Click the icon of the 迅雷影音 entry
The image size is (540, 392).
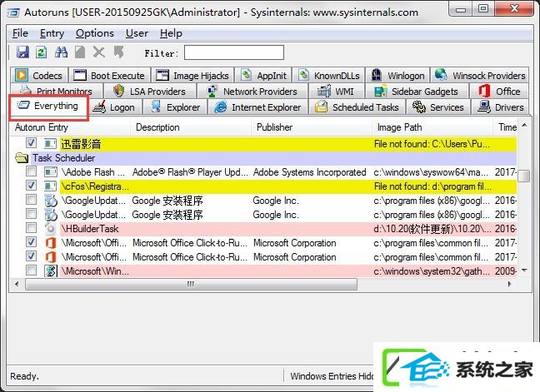[51, 143]
